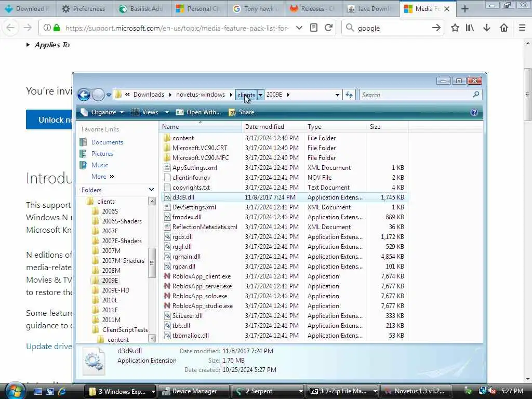The height and width of the screenshot is (399, 532).
Task: Select copyrights.txt file icon
Action: coord(167,187)
